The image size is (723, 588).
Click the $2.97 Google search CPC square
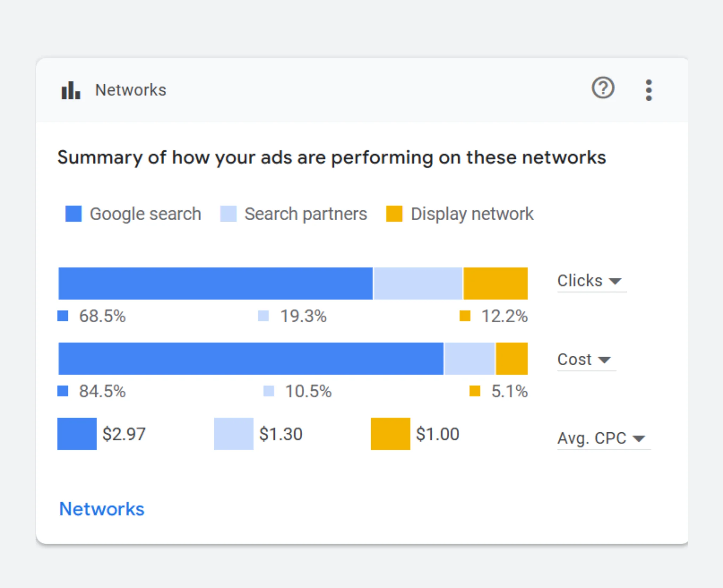[77, 434]
